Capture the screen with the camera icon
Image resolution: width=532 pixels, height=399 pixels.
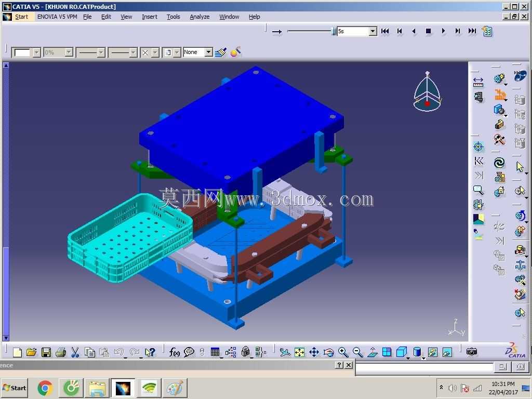coord(472,352)
